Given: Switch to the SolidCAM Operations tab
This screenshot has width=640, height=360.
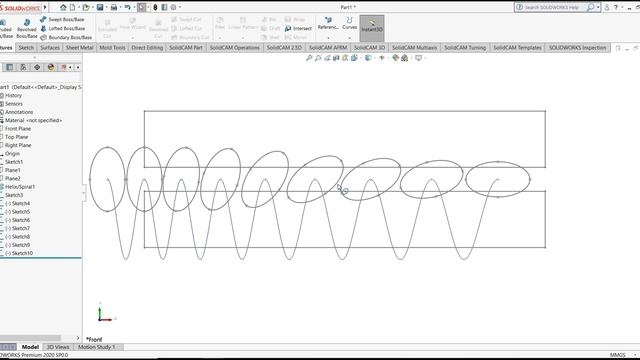Looking at the screenshot, I should [x=234, y=48].
